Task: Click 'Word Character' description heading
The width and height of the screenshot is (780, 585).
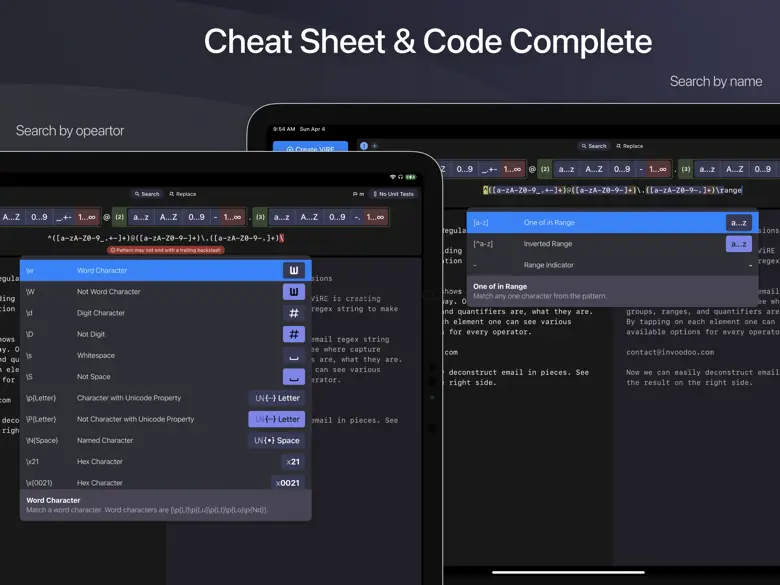Action: (53, 500)
